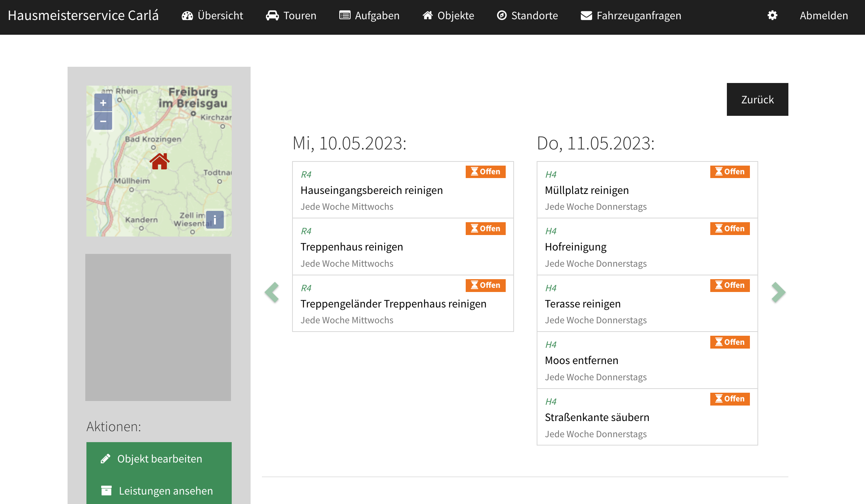Viewport: 865px width, 504px height.
Task: Go to next days with right arrow
Action: click(778, 292)
